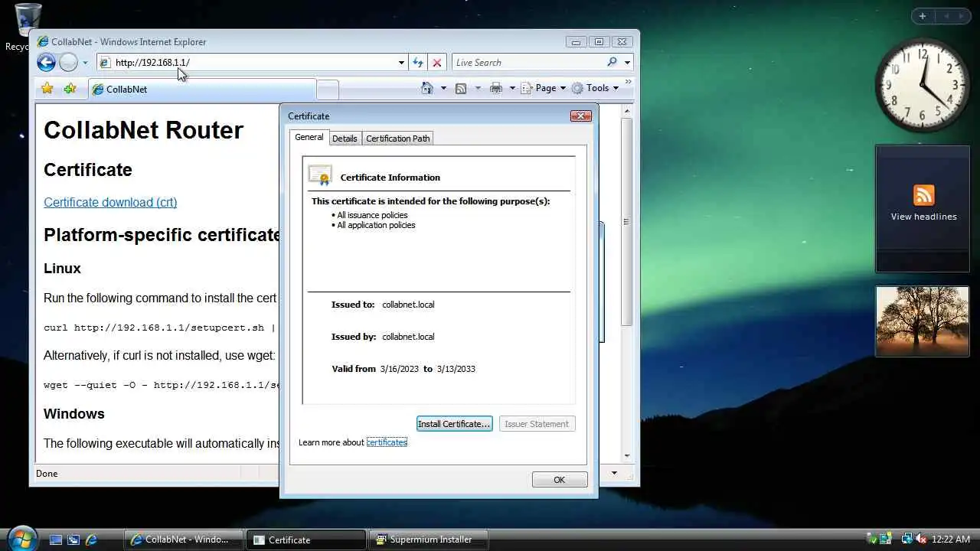
Task: Show more toolbar commands chevron
Action: 628,82
